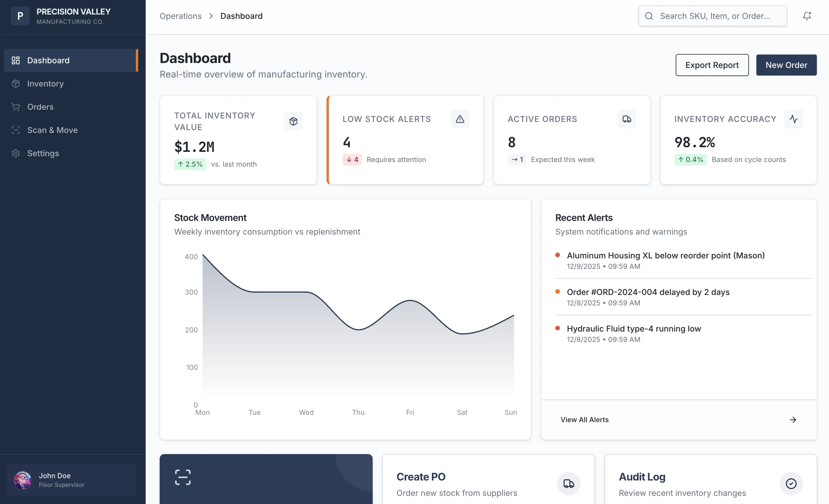Click the Inventory Accuracy pulse icon
829x504 pixels.
(793, 119)
